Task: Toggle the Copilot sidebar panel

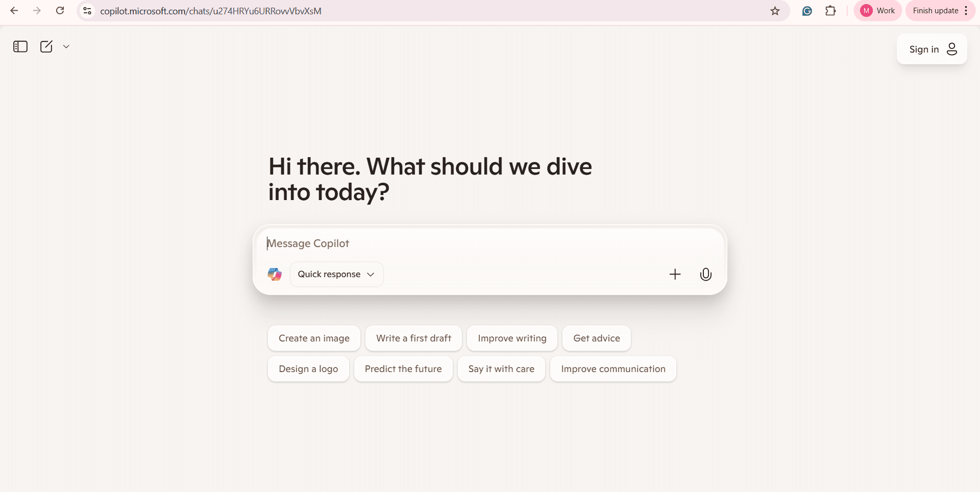Action: (20, 46)
